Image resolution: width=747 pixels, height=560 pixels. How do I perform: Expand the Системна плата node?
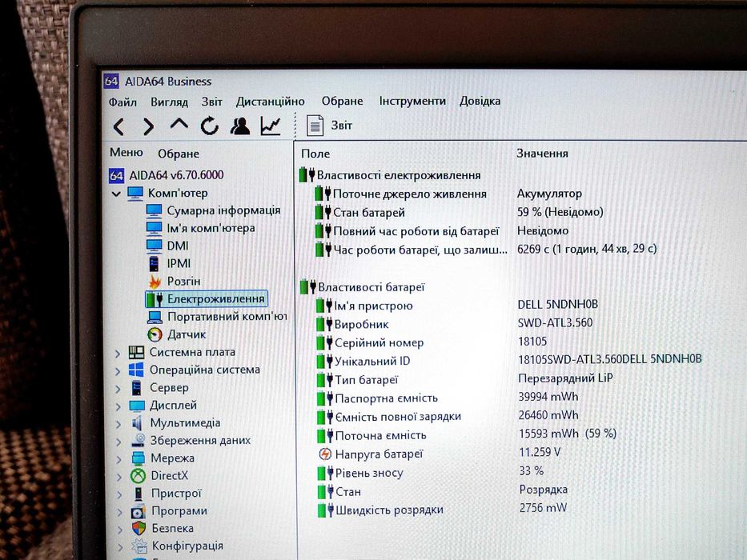(118, 354)
